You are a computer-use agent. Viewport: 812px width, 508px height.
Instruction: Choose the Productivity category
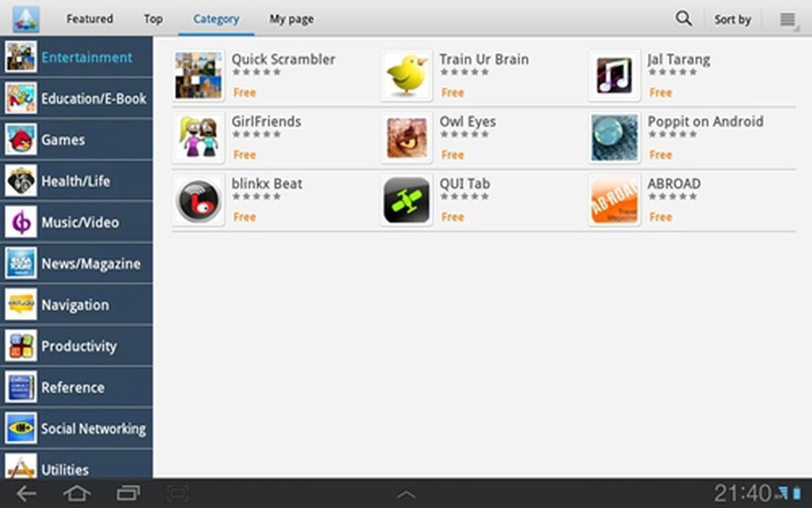tap(77, 346)
